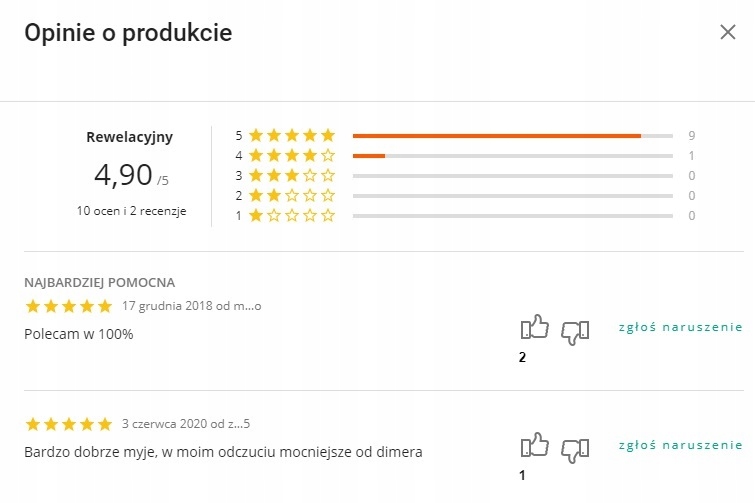Select the 2-star rating row
Viewport: 755px width, 503px height.
(x=511, y=195)
